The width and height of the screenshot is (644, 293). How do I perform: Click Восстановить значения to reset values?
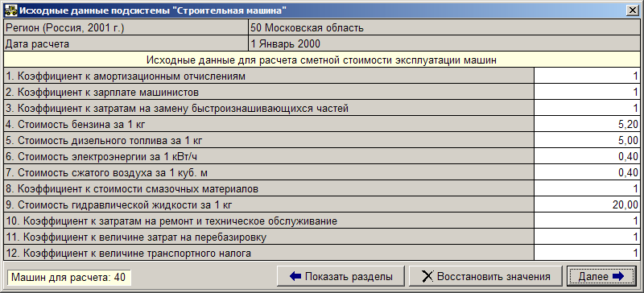[x=485, y=276]
